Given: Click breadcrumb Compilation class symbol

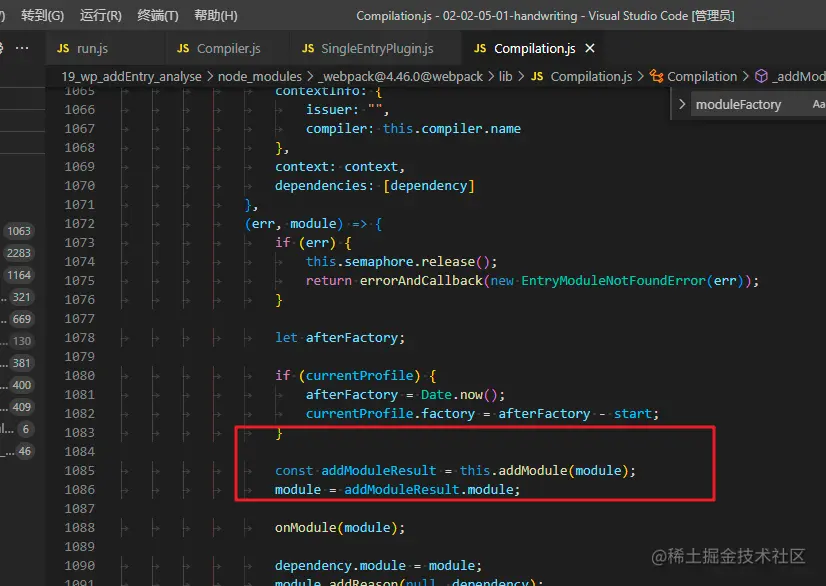Looking at the screenshot, I should [x=702, y=77].
